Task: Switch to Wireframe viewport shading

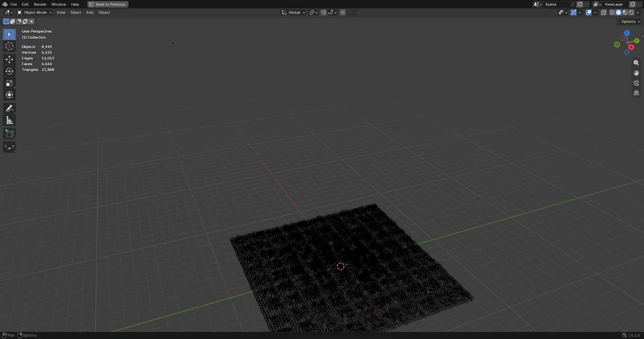Action: 612,12
